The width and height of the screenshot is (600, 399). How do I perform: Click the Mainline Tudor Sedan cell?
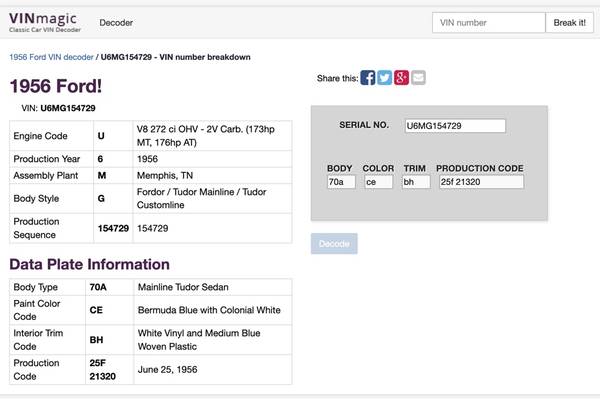[213, 287]
